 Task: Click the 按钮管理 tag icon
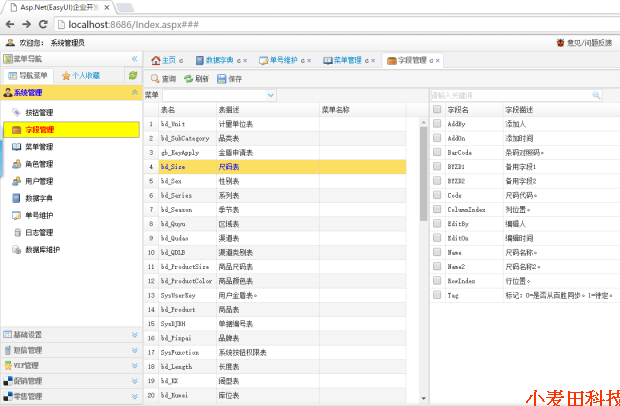[16, 113]
